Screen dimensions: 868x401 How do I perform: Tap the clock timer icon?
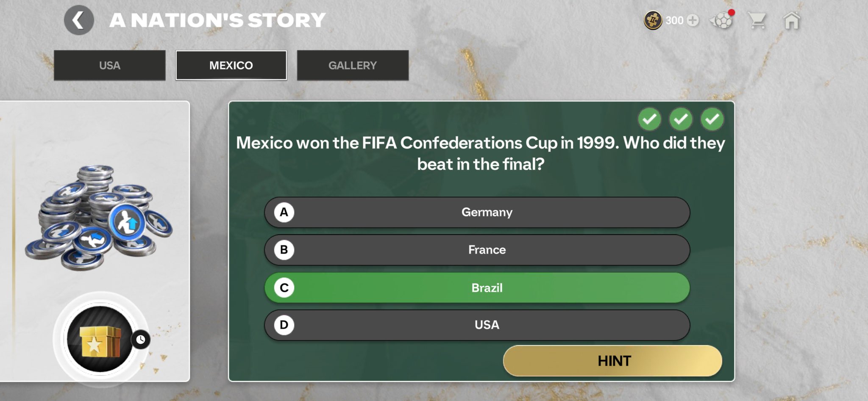(141, 339)
